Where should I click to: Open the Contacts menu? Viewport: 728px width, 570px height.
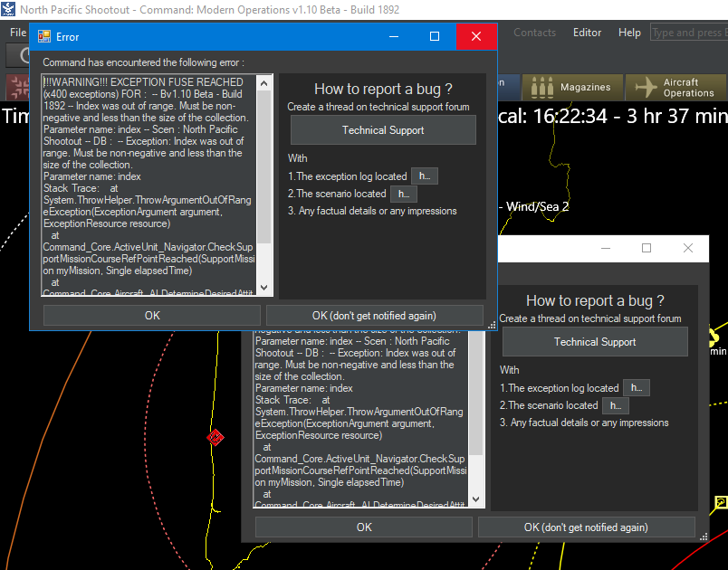(x=534, y=33)
